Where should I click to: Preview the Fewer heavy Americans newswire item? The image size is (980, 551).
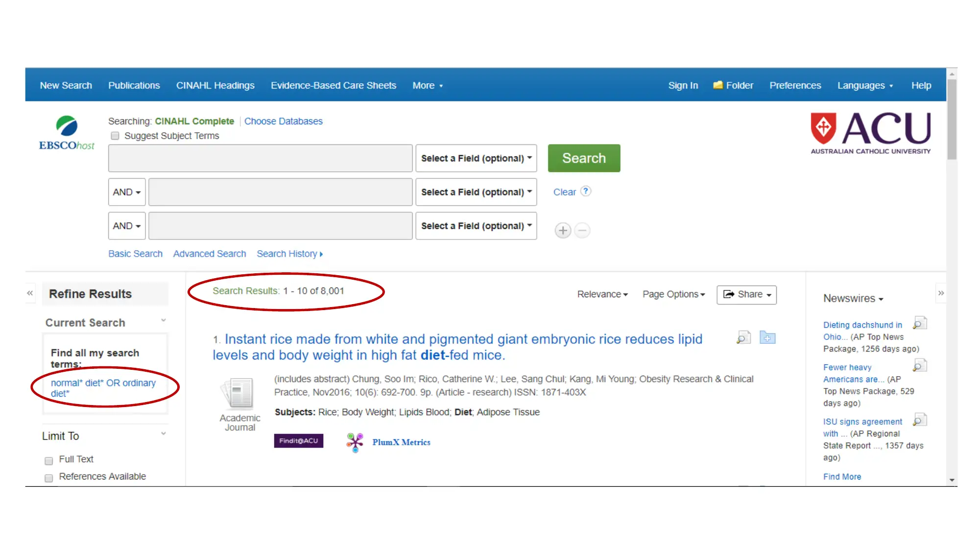click(920, 365)
